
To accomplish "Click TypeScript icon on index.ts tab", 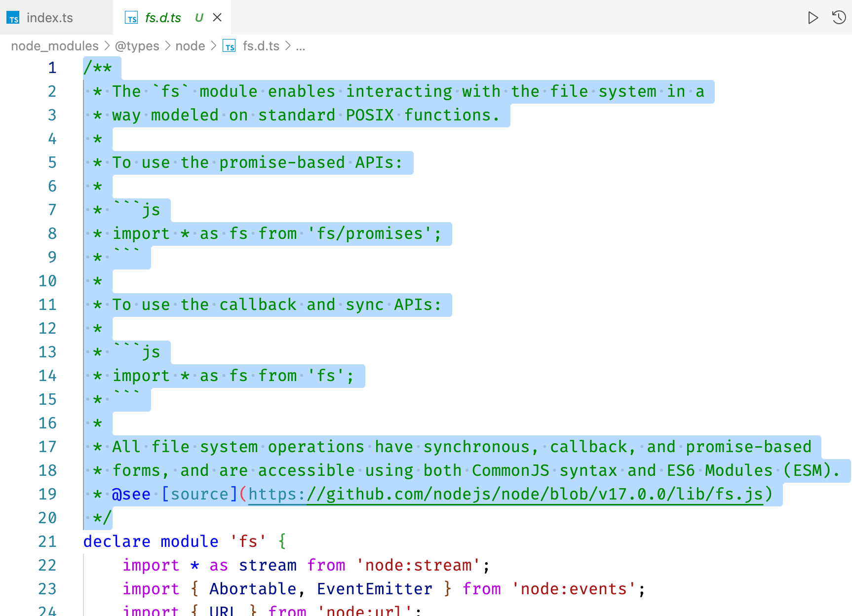I will pyautogui.click(x=13, y=18).
